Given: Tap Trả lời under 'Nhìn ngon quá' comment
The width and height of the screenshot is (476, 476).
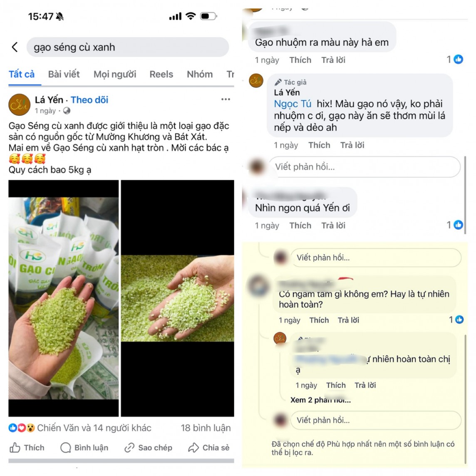Looking at the screenshot, I should [x=333, y=226].
